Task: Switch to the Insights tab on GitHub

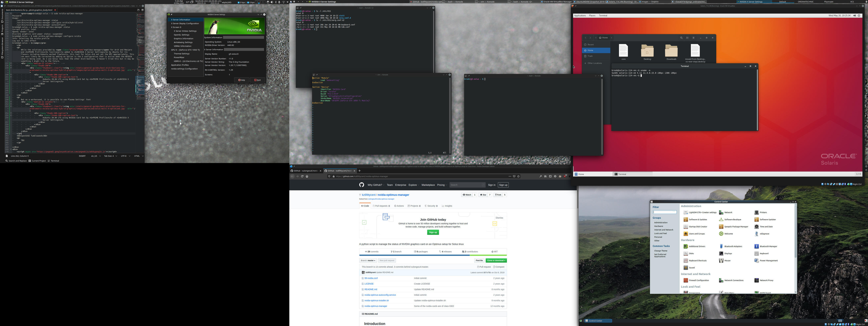Action: click(447, 206)
